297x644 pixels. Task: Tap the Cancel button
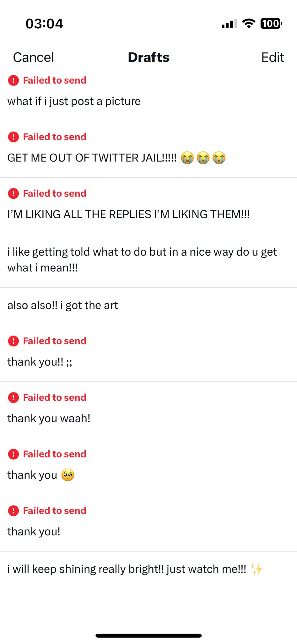tap(34, 57)
